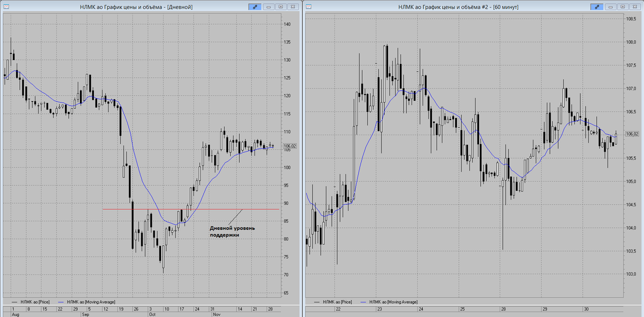This screenshot has width=644, height=317.
Task: Click date label 25 on the 60 минут time axis
Action: pyautogui.click(x=462, y=309)
